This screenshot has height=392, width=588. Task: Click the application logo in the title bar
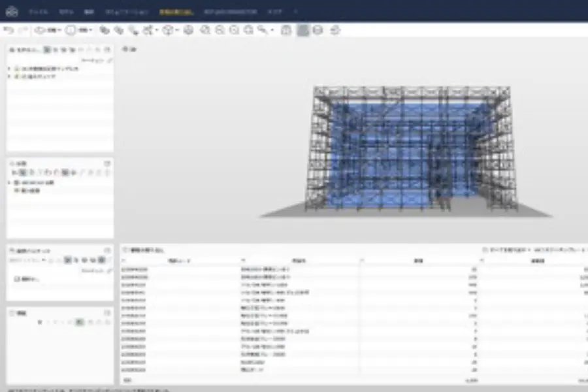[x=11, y=11]
